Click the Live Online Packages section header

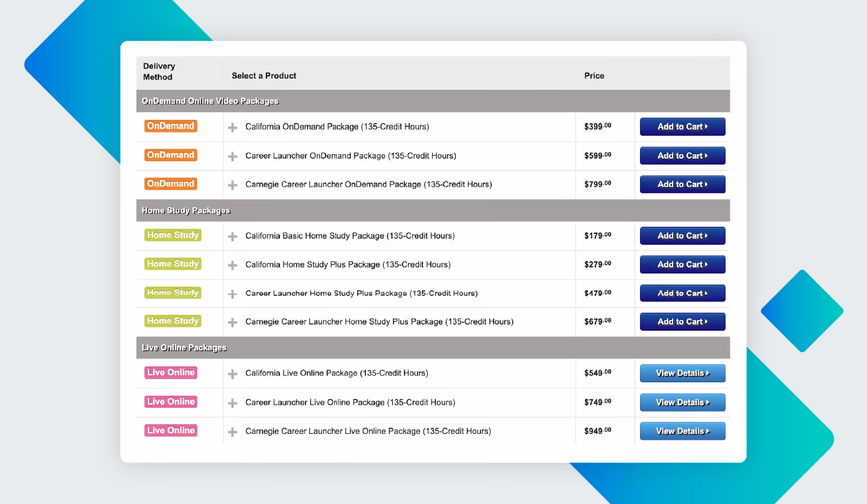click(433, 348)
